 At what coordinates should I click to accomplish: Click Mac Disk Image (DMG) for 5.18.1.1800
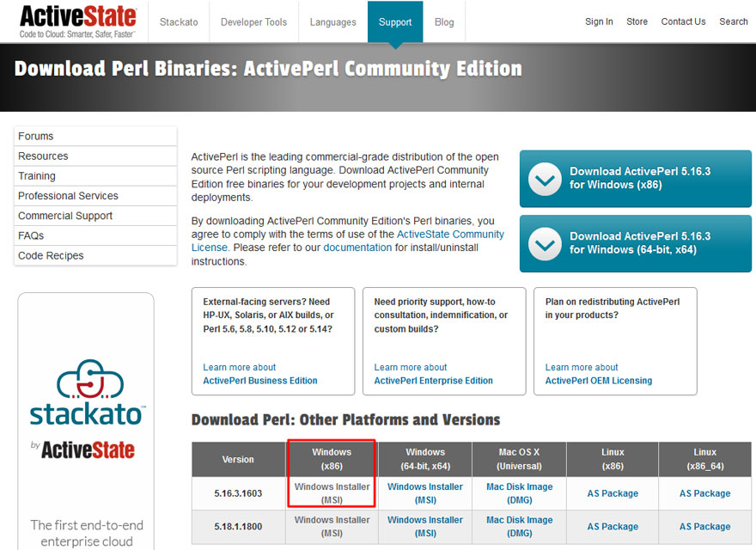pos(519,526)
